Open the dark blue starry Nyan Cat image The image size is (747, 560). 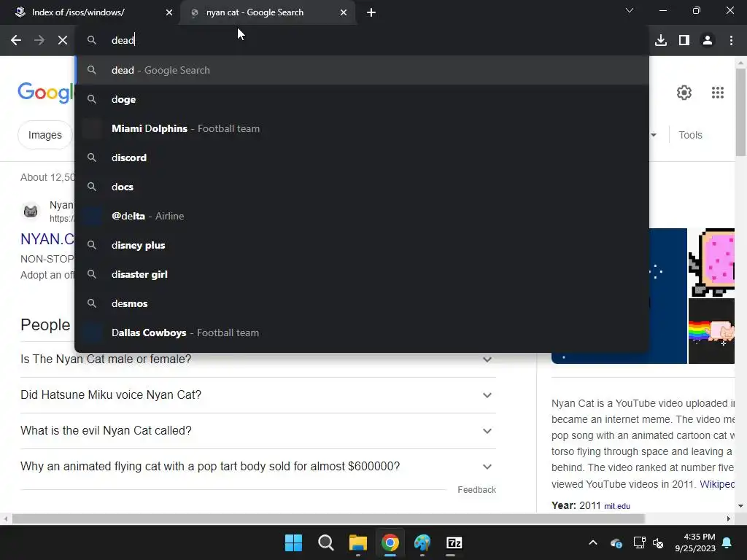click(x=668, y=296)
